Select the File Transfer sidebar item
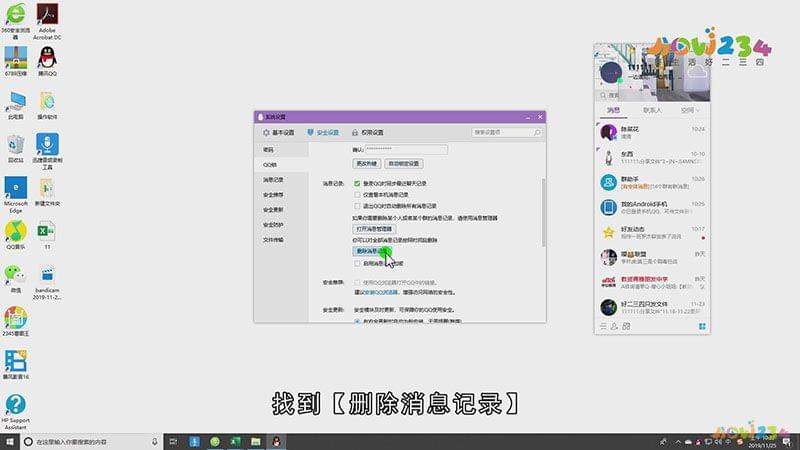The width and height of the screenshot is (800, 450). (281, 240)
